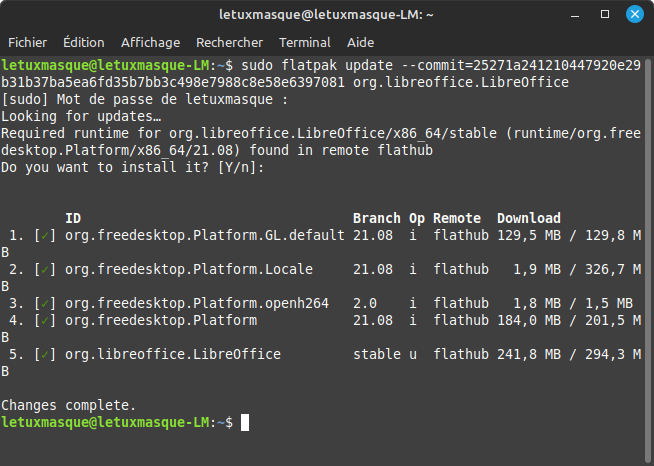The width and height of the screenshot is (654, 466).
Task: Click the download size 1,9 MB
Action: [537, 270]
